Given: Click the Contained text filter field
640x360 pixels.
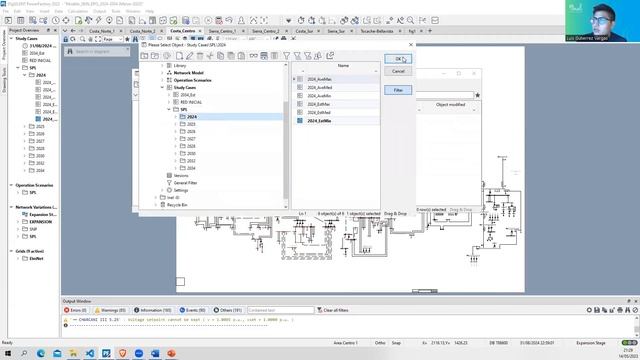Looking at the screenshot, I should tap(280, 310).
